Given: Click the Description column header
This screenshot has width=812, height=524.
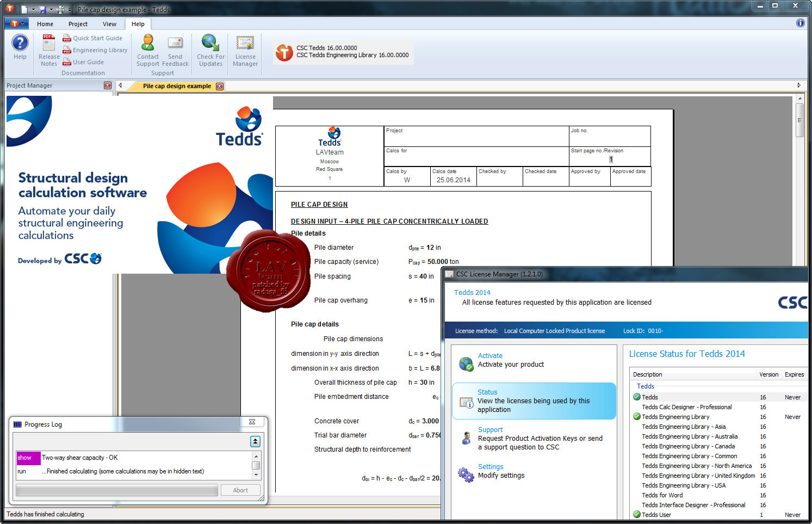Looking at the screenshot, I should click(x=693, y=374).
